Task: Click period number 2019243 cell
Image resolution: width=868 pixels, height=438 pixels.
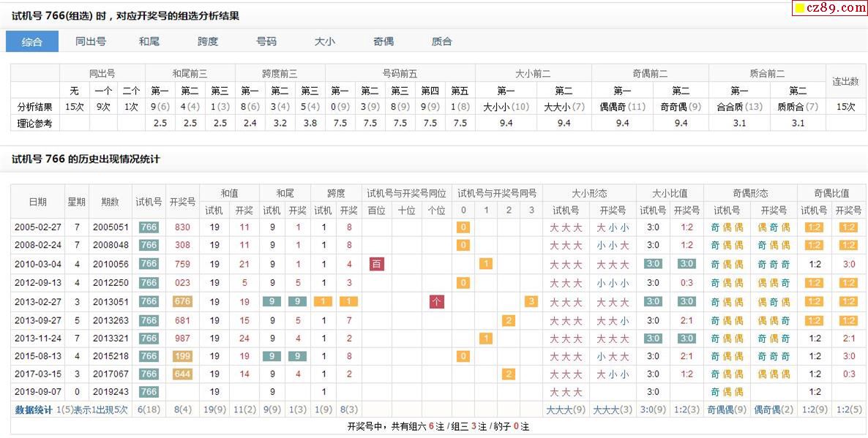Action: [x=111, y=392]
